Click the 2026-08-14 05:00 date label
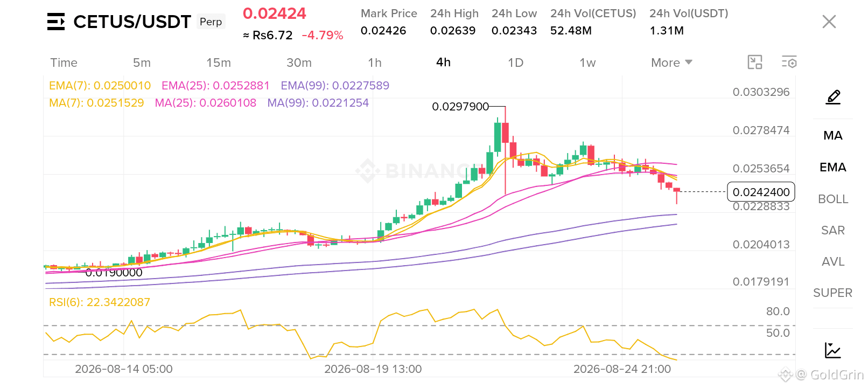The height and width of the screenshot is (388, 868). 124,369
